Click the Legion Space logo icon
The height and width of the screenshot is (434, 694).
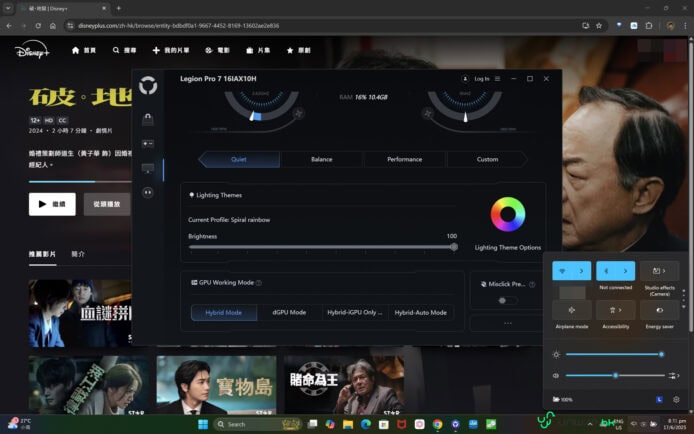click(148, 85)
